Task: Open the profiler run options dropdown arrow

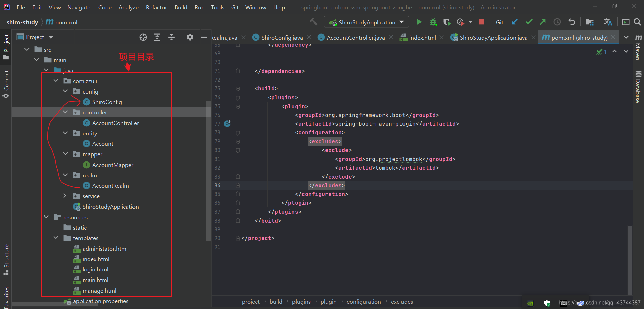Action: (470, 22)
